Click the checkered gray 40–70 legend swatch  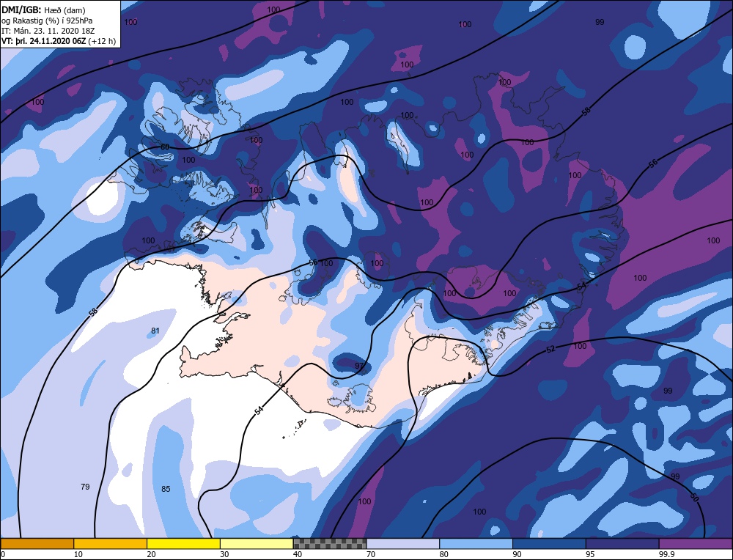coord(330,543)
